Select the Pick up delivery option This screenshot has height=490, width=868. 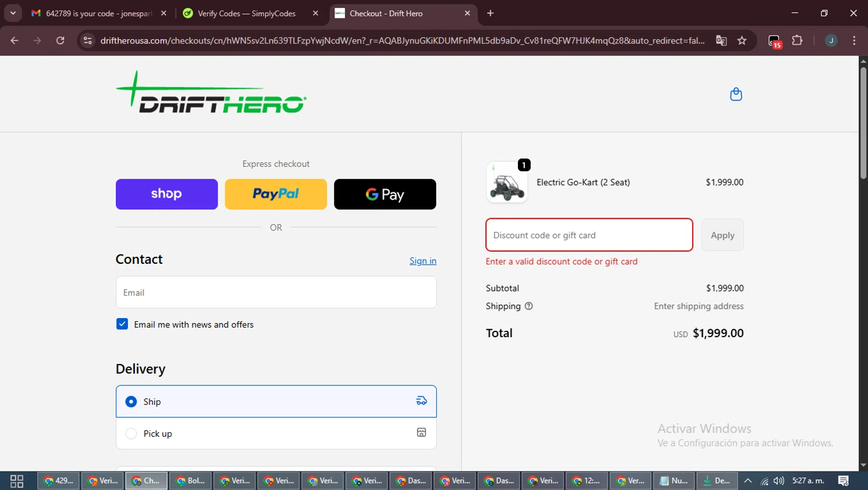click(x=276, y=433)
